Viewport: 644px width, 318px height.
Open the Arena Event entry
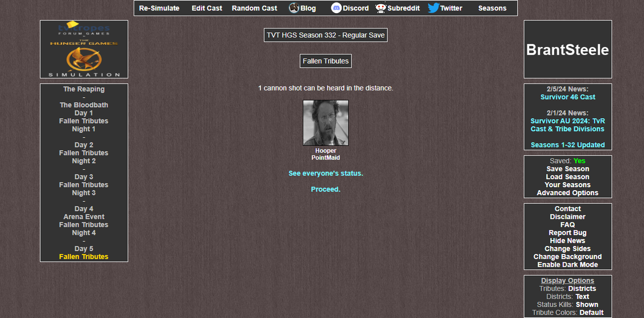pos(84,217)
